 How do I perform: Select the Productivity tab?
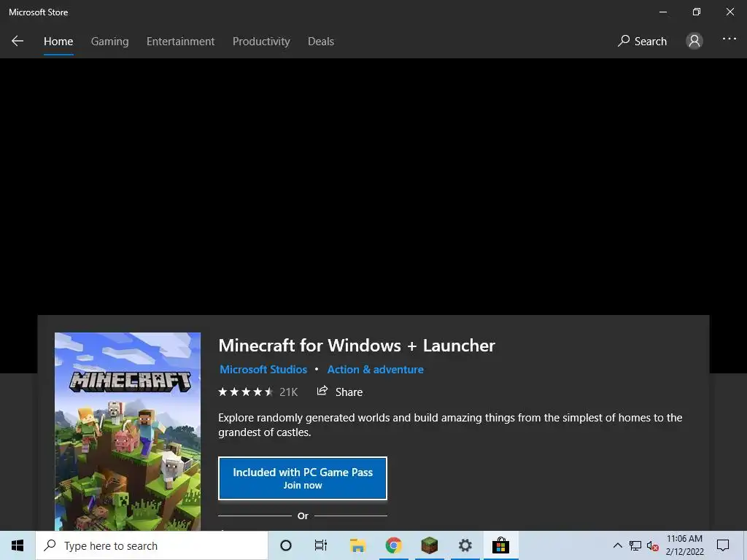[x=261, y=42]
